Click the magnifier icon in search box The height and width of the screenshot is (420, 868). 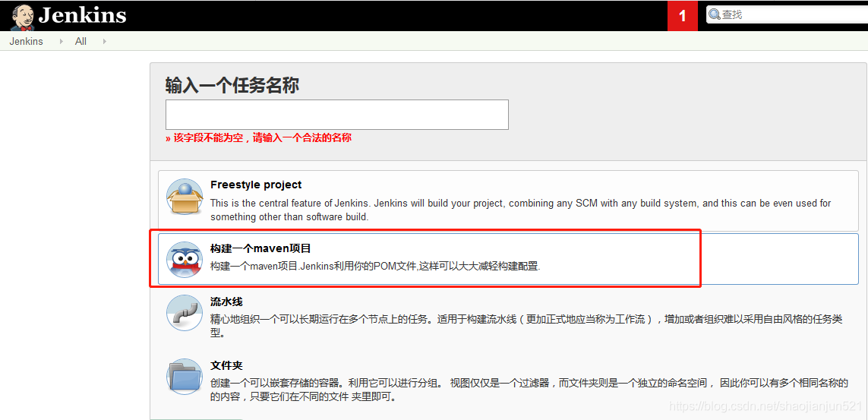715,14
